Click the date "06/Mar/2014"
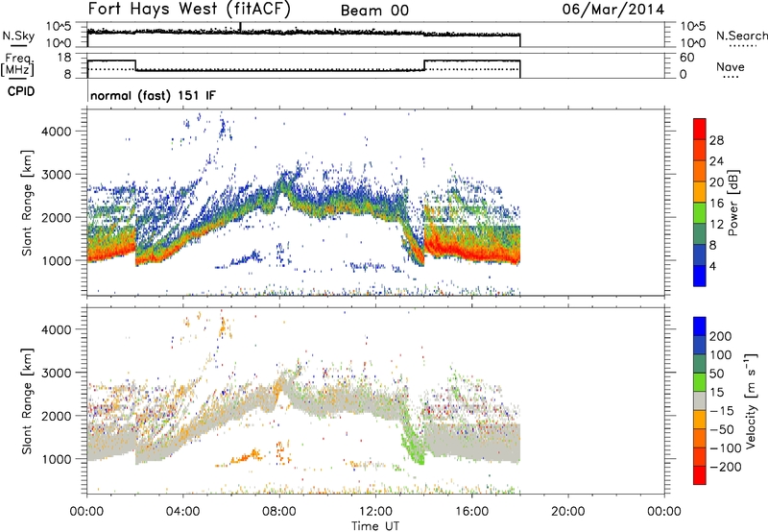Screen dimensions: 768x532 click(x=613, y=10)
